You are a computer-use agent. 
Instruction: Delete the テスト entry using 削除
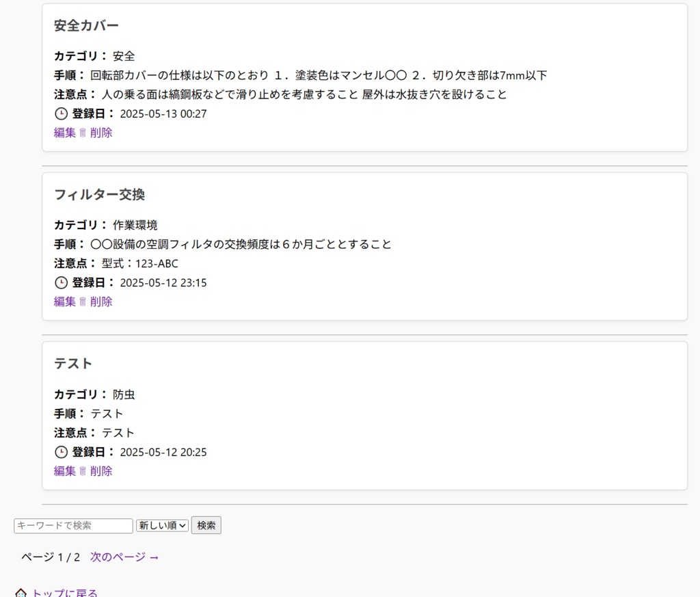[100, 471]
